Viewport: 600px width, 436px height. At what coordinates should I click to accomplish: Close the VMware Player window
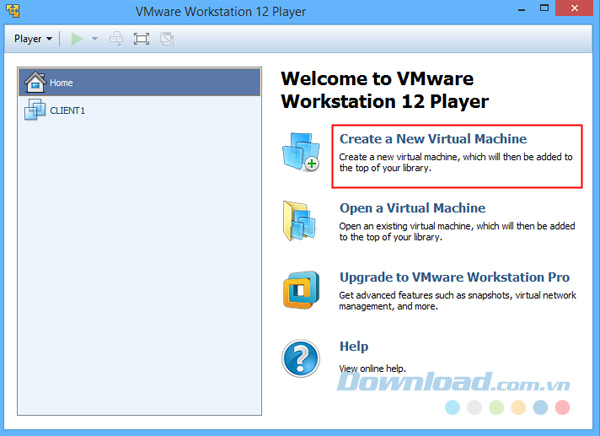pos(574,8)
